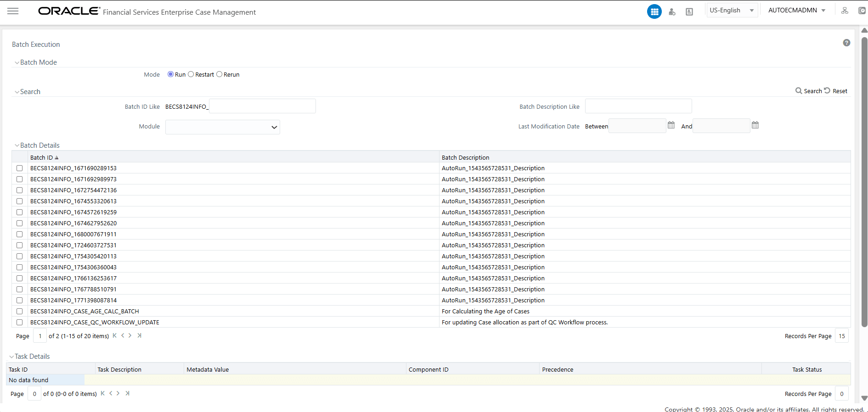
Task: Check the BECS8124INFO_1754305420113 batch
Action: click(19, 256)
